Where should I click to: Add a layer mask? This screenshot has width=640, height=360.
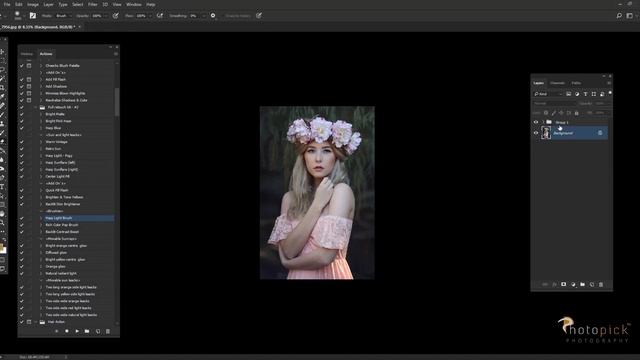pyautogui.click(x=564, y=284)
